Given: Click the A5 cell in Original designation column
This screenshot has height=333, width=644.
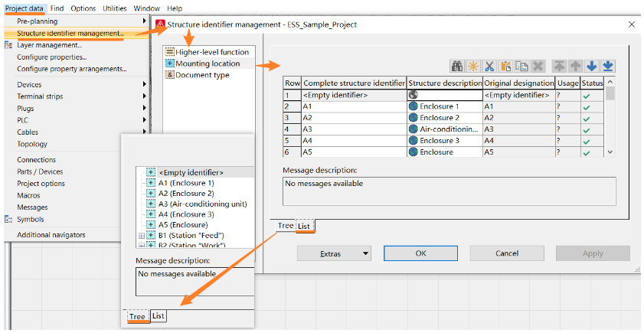Looking at the screenshot, I should (518, 152).
